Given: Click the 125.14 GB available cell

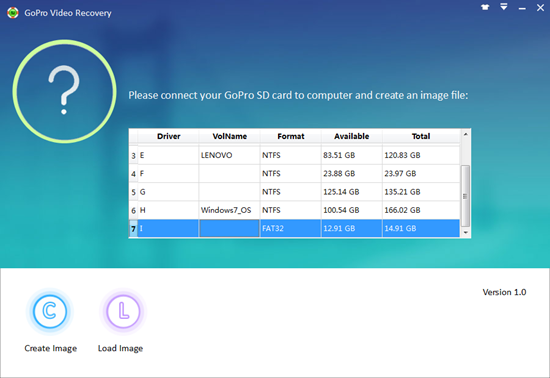Looking at the screenshot, I should pyautogui.click(x=351, y=192).
